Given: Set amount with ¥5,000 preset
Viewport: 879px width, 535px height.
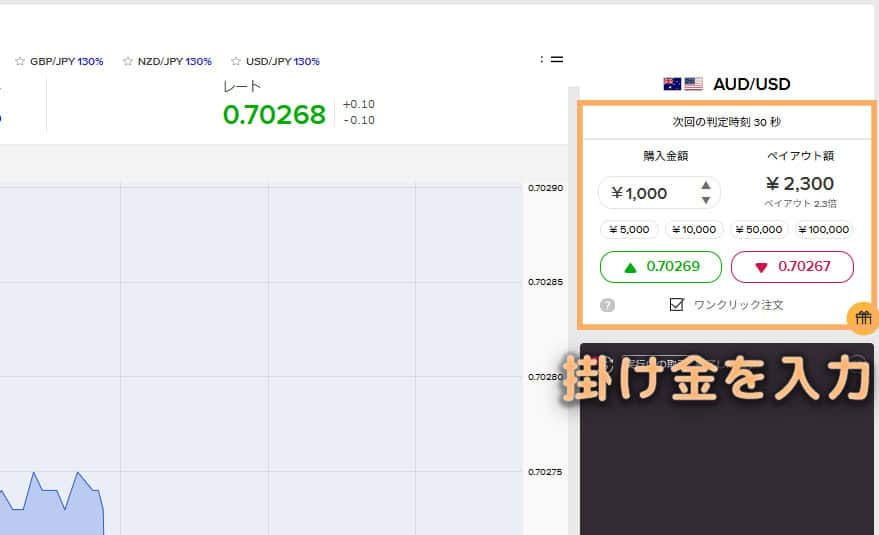Looking at the screenshot, I should point(628,229).
